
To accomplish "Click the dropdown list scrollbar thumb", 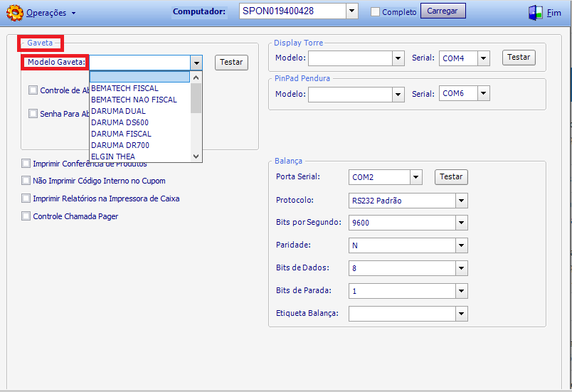I will tap(196, 98).
